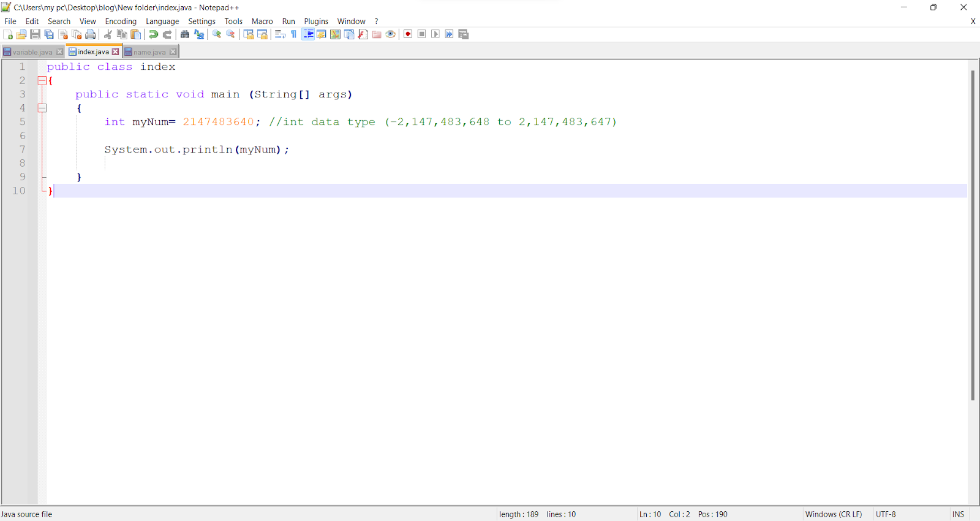
Task: Click the macro Playback icon
Action: (435, 34)
